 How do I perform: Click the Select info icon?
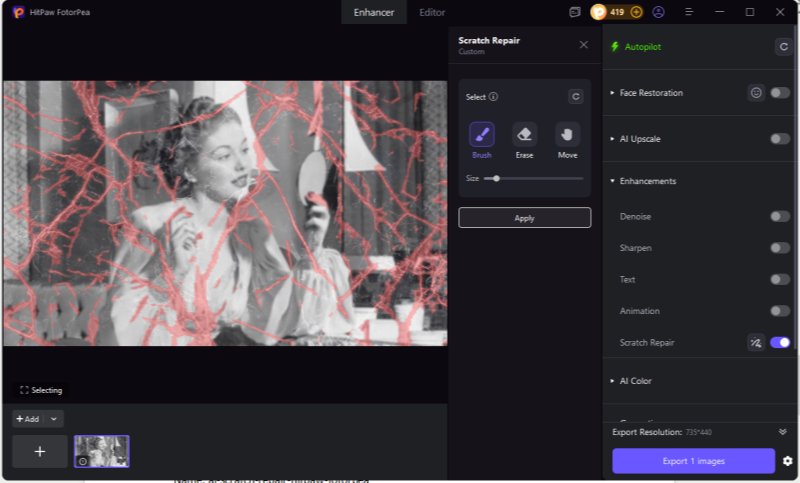[x=493, y=96]
